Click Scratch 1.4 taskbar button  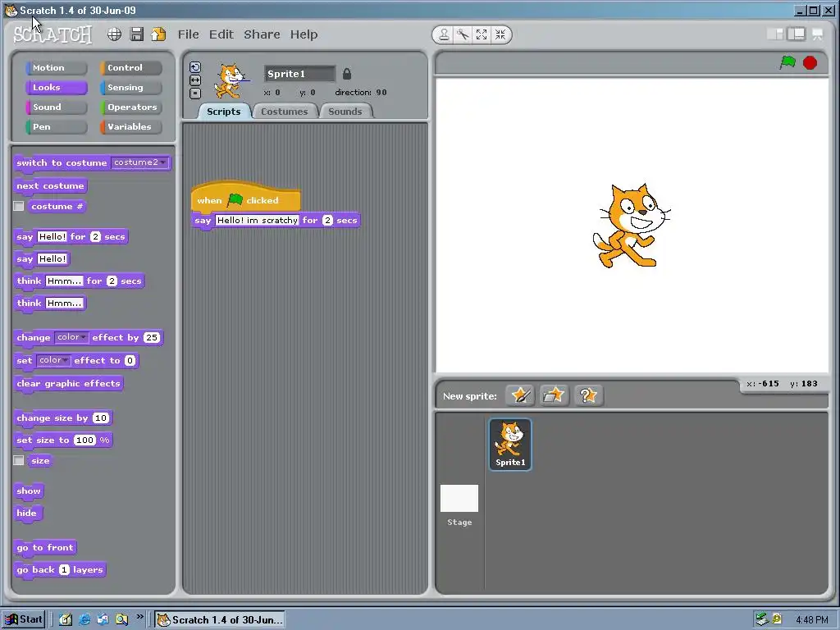[220, 620]
